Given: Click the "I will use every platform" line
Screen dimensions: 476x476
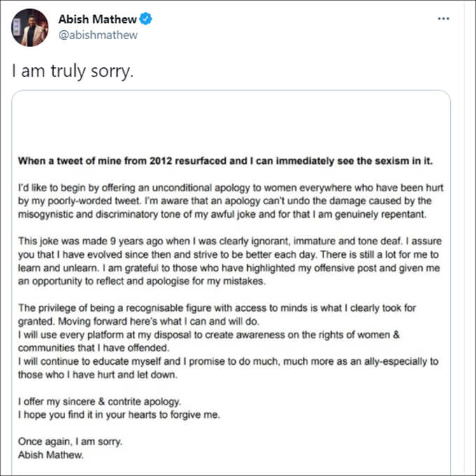Looking at the screenshot, I should pyautogui.click(x=209, y=335).
